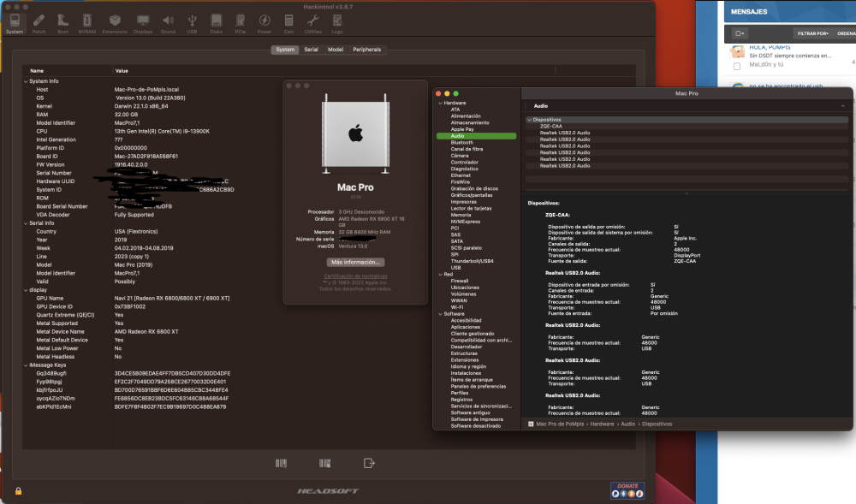Select the first Realtek USB2.0 Audio row
Viewport: 856px width, 504px height.
(687, 133)
